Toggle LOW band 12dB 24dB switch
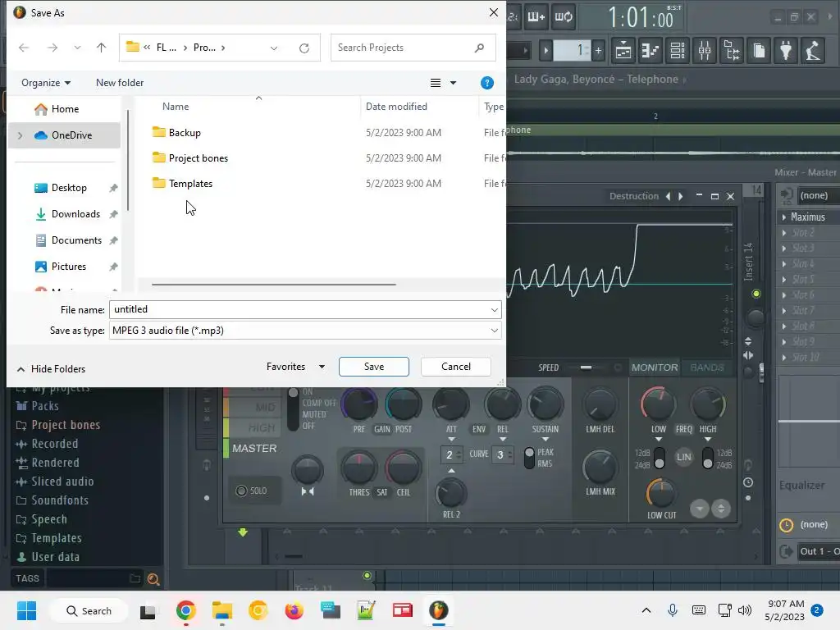Image resolution: width=840 pixels, height=630 pixels. [660, 458]
